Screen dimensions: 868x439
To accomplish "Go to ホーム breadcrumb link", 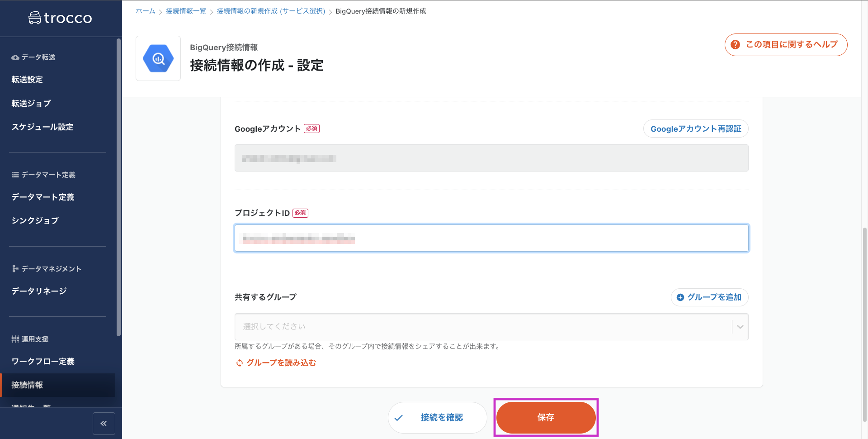I will [146, 11].
